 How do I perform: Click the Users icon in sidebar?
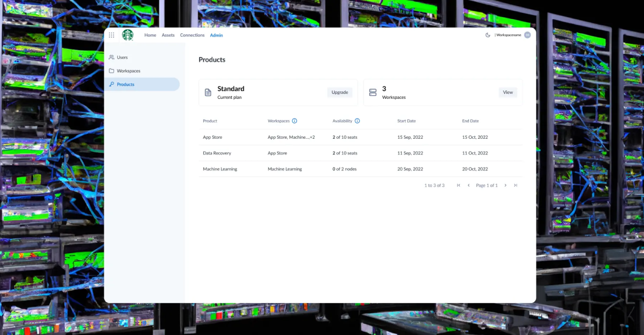coord(112,57)
